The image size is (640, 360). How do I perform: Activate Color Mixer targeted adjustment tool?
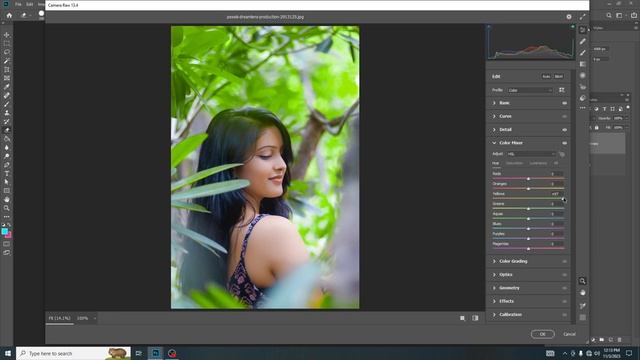coord(562,154)
